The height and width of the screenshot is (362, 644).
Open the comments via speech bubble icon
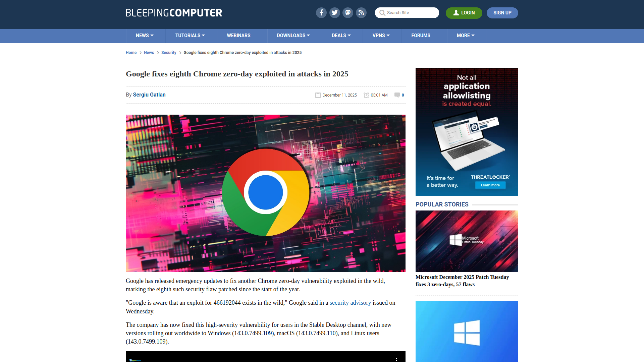click(x=397, y=95)
